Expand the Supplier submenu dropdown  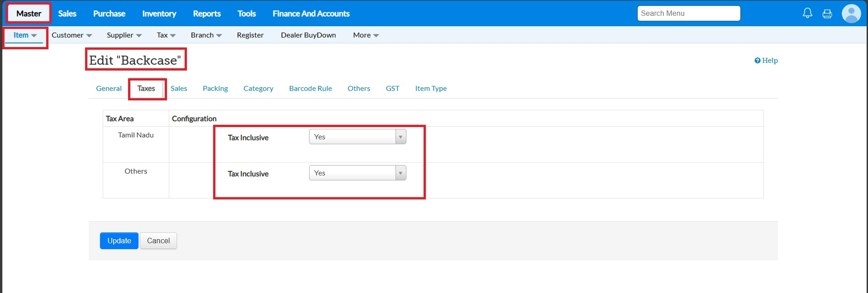(124, 35)
